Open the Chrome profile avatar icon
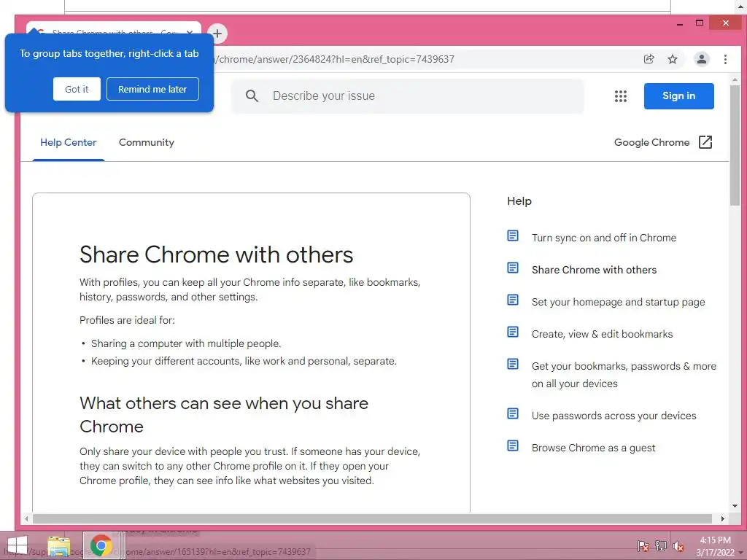 coord(702,59)
